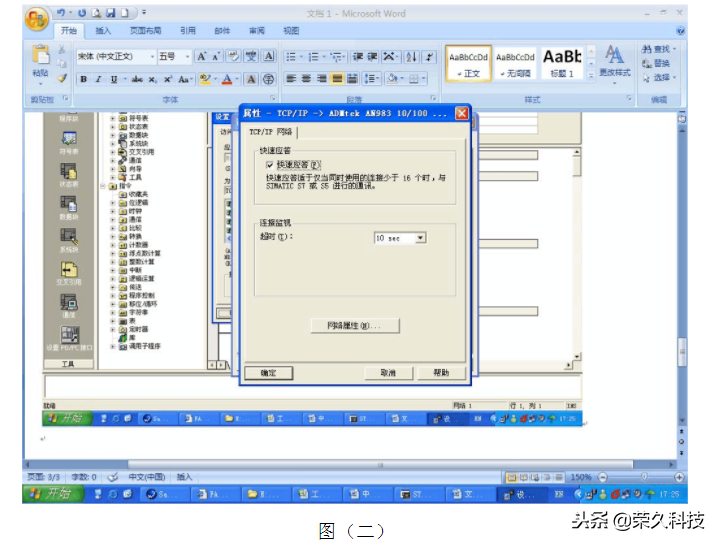Open the 超时 10 sec dropdown
The width and height of the screenshot is (720, 545).
click(x=420, y=238)
